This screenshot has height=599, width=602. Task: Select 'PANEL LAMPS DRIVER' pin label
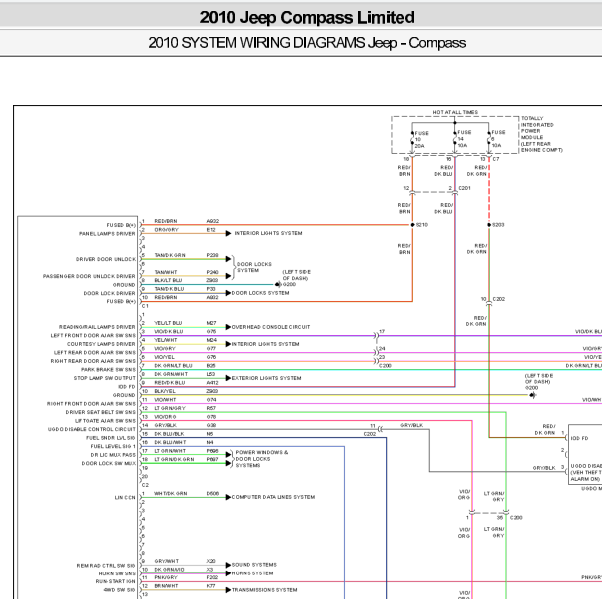click(107, 234)
